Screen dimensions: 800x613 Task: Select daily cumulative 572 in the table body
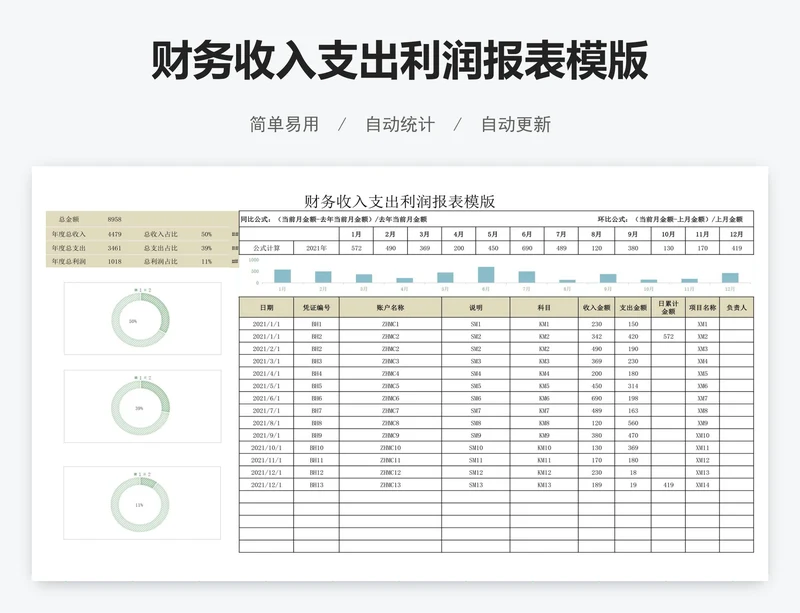[668, 337]
